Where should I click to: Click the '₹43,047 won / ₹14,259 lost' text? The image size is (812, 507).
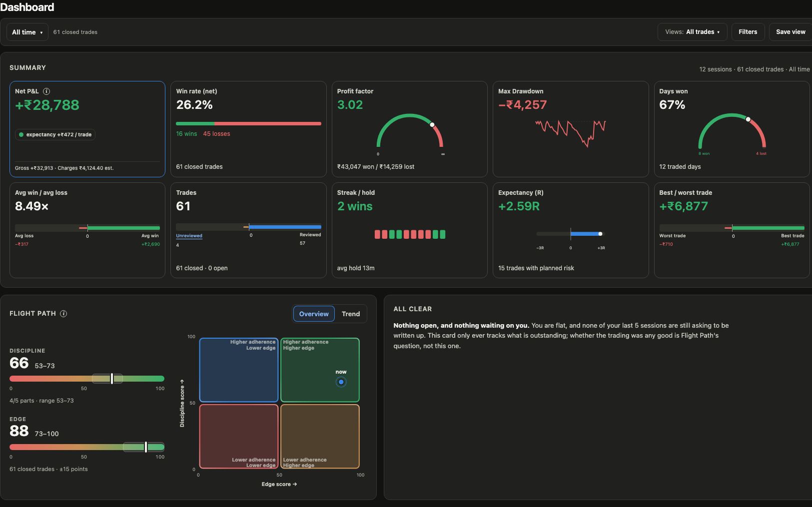pyautogui.click(x=376, y=167)
